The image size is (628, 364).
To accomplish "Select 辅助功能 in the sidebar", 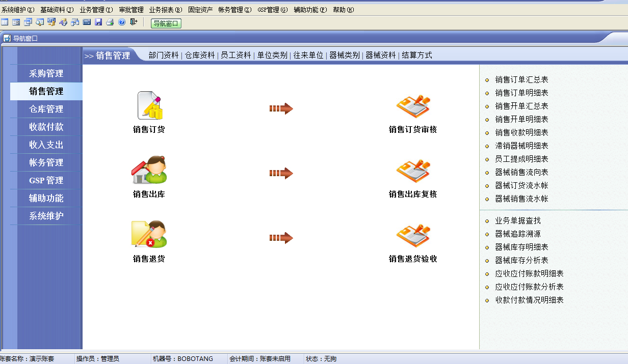I will [x=46, y=198].
